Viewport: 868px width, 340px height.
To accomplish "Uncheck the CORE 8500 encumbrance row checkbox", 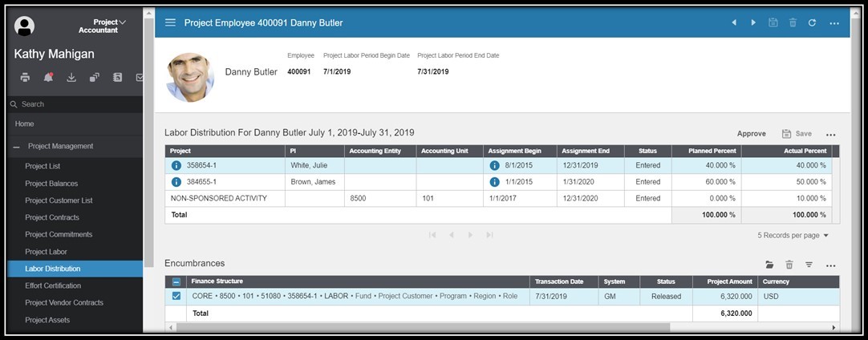I will [x=176, y=296].
